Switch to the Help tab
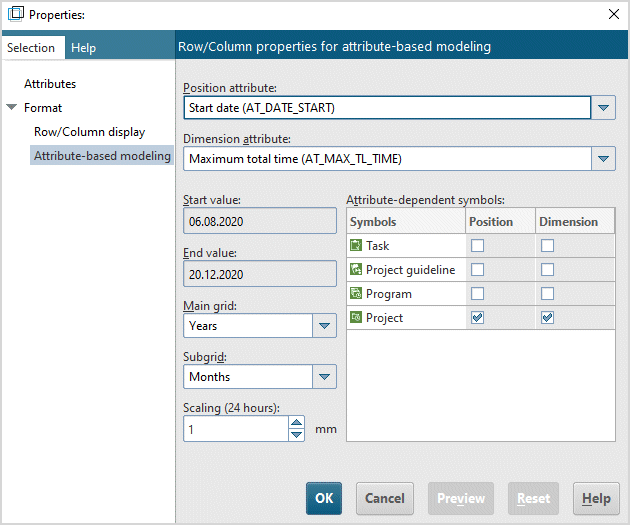The width and height of the screenshot is (630, 525). 84,48
